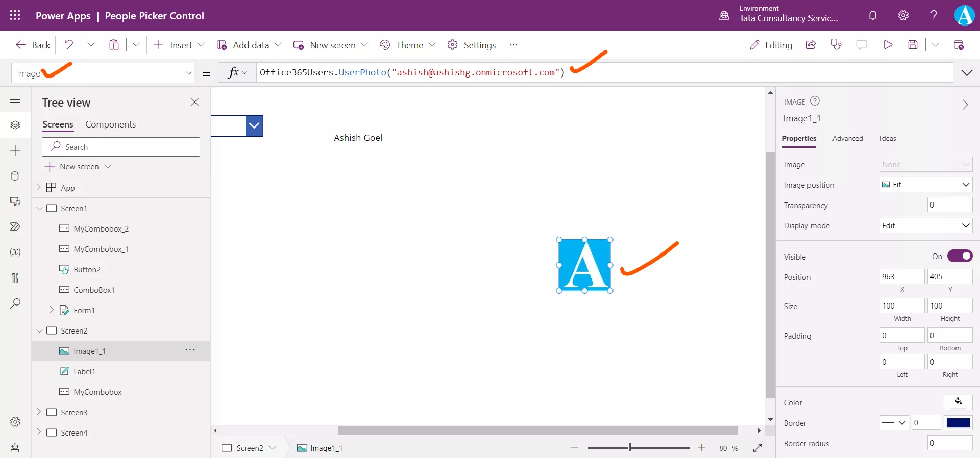This screenshot has height=458, width=980.
Task: Click the zoom slider handle
Action: coord(629,447)
